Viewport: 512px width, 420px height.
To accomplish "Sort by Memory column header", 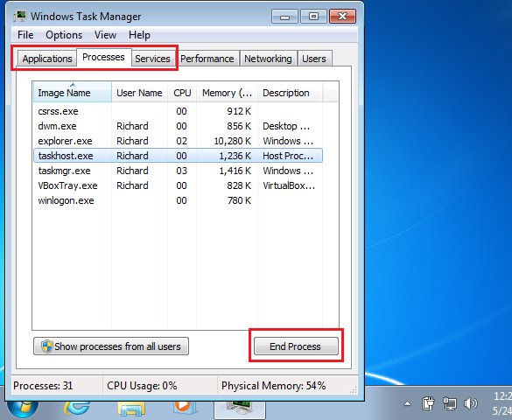I will point(227,93).
